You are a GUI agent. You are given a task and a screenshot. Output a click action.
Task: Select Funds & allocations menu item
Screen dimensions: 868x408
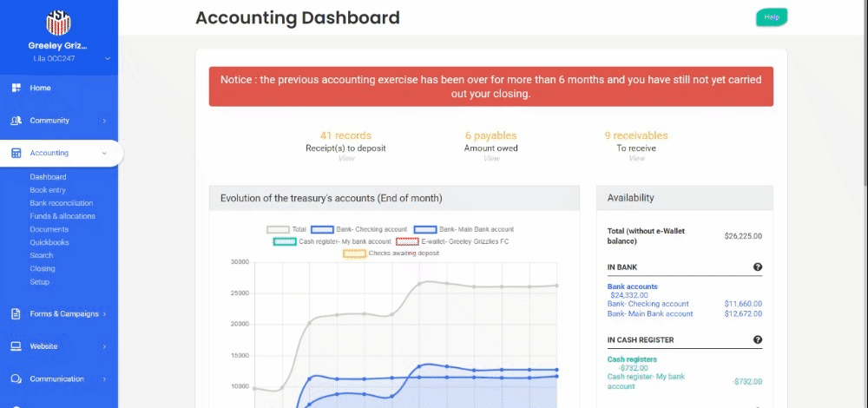pos(62,216)
